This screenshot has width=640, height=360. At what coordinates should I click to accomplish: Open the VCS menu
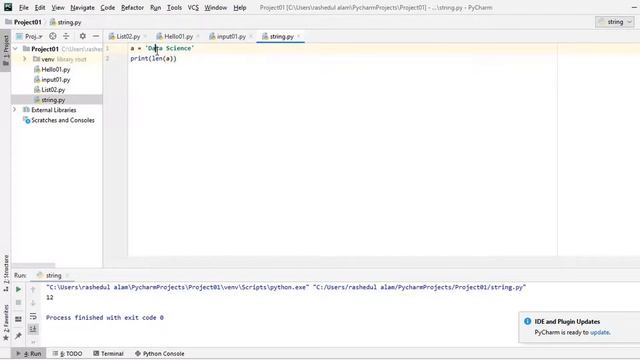click(193, 7)
